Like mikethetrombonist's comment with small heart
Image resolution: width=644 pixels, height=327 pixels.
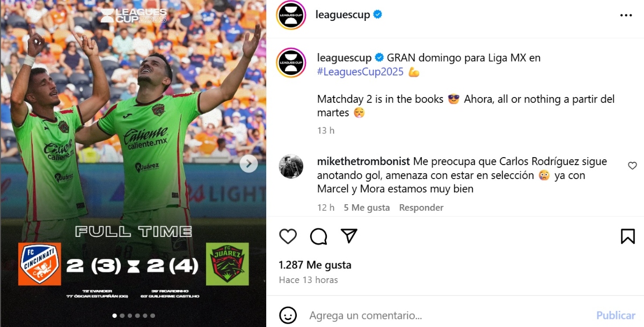(632, 166)
